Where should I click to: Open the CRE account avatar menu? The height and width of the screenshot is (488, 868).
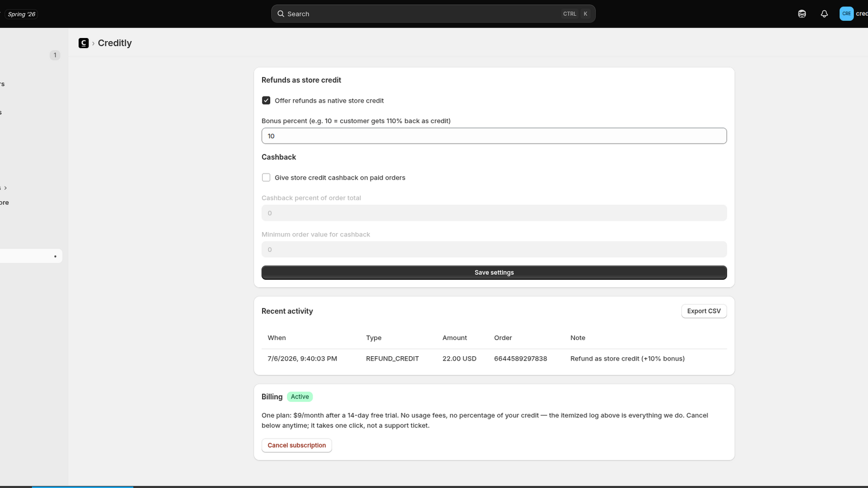(846, 14)
